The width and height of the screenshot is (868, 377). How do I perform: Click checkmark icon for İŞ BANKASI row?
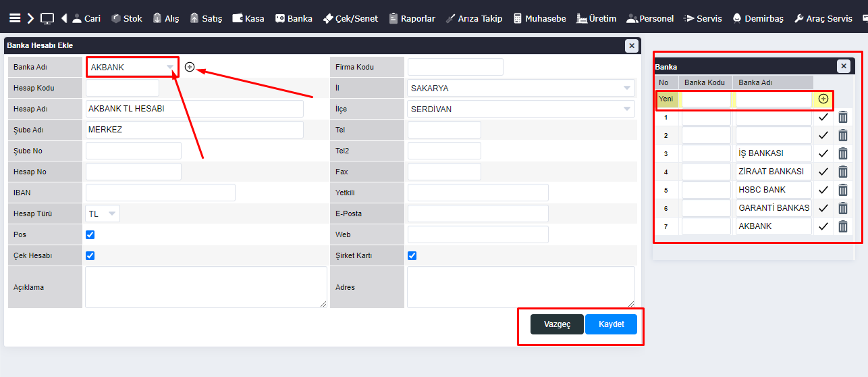coord(823,153)
